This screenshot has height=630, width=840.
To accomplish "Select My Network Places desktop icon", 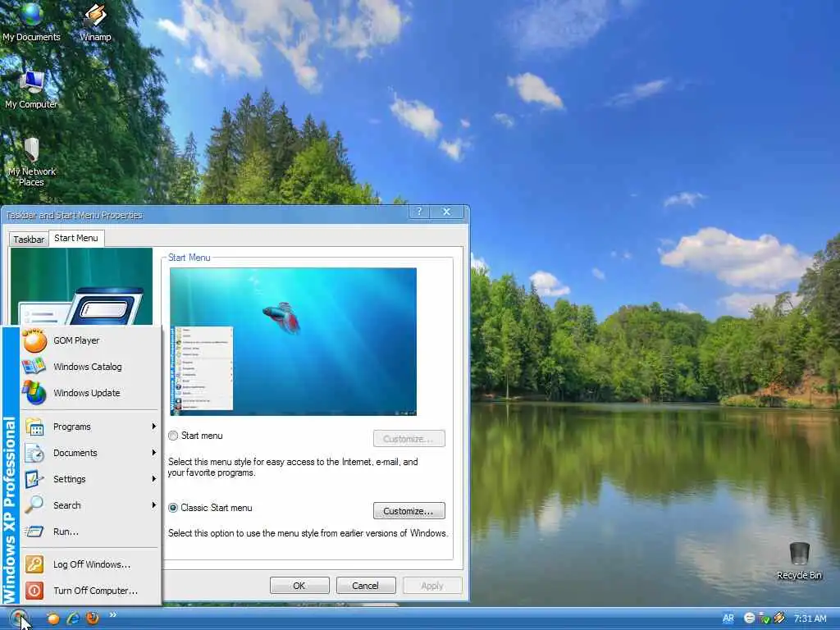I will pos(31,162).
